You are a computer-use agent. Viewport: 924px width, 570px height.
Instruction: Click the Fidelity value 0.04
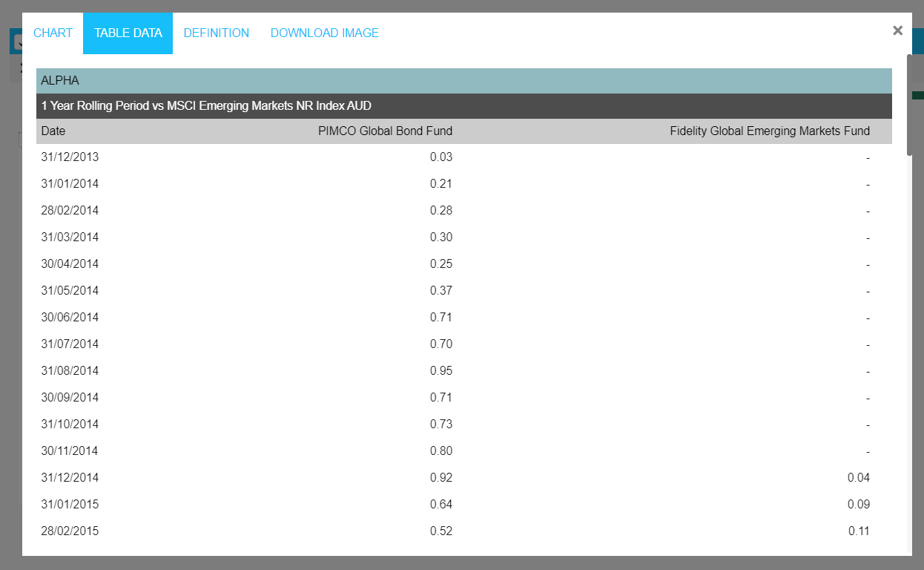tap(858, 478)
